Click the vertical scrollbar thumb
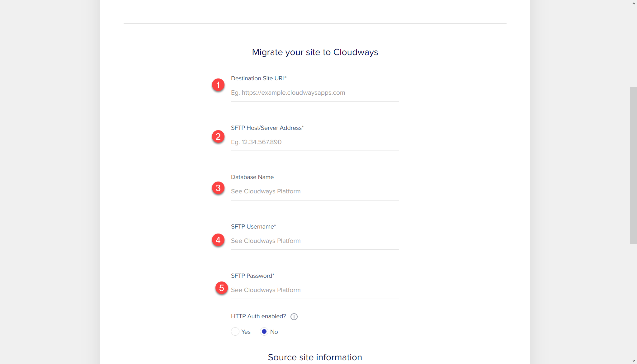Viewport: 637px width, 364px height. tap(633, 165)
